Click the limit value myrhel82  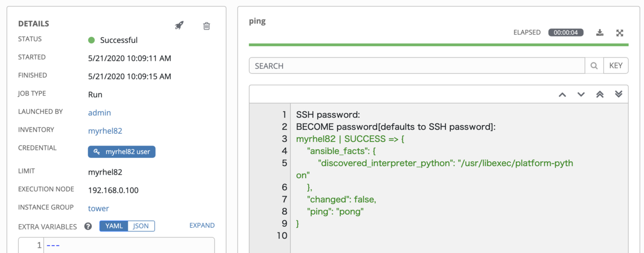tap(105, 172)
